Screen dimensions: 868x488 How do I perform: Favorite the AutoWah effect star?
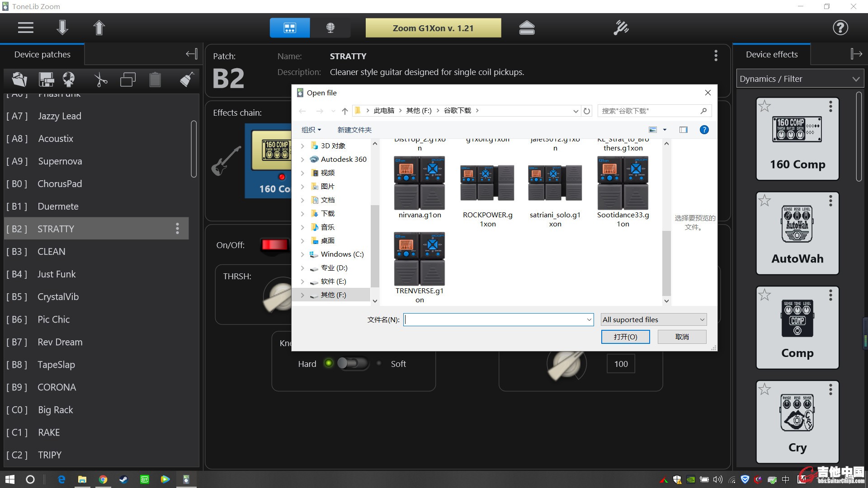[x=764, y=200]
